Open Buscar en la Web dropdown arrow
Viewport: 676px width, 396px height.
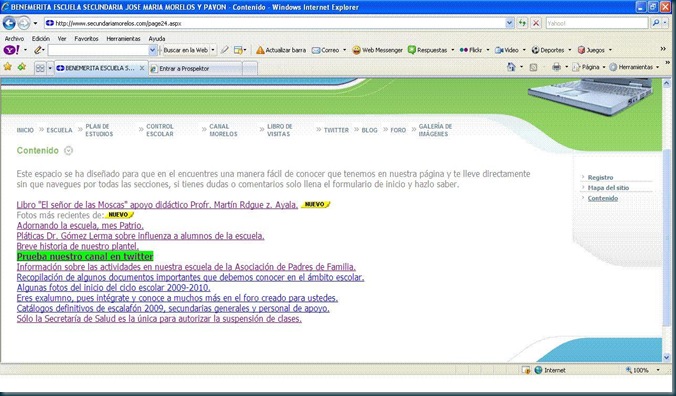[x=213, y=50]
